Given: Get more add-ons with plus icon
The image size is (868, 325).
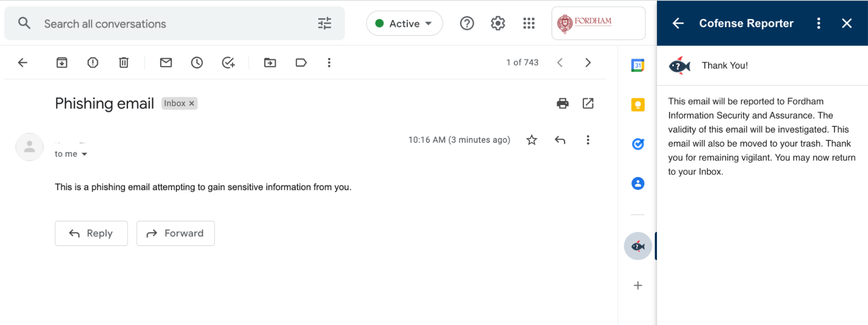Looking at the screenshot, I should point(637,286).
